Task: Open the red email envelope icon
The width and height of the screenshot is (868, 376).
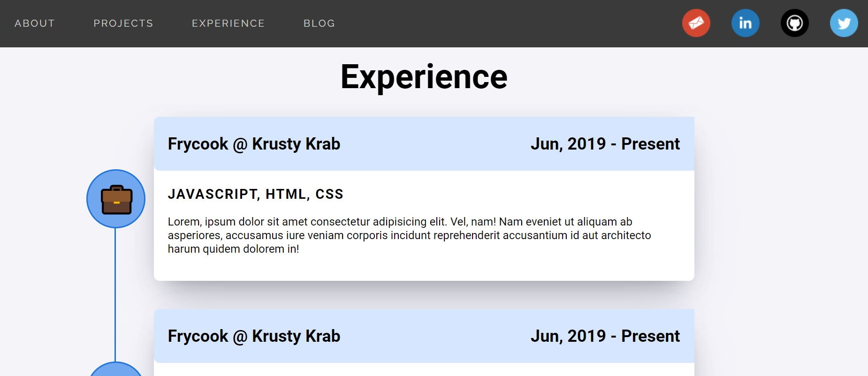Action: pyautogui.click(x=696, y=23)
